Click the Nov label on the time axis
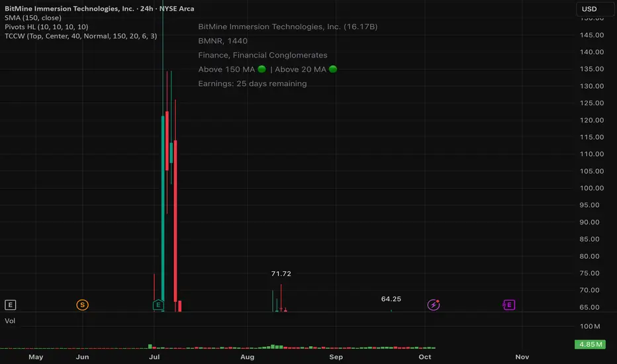The width and height of the screenshot is (617, 364). 522,357
